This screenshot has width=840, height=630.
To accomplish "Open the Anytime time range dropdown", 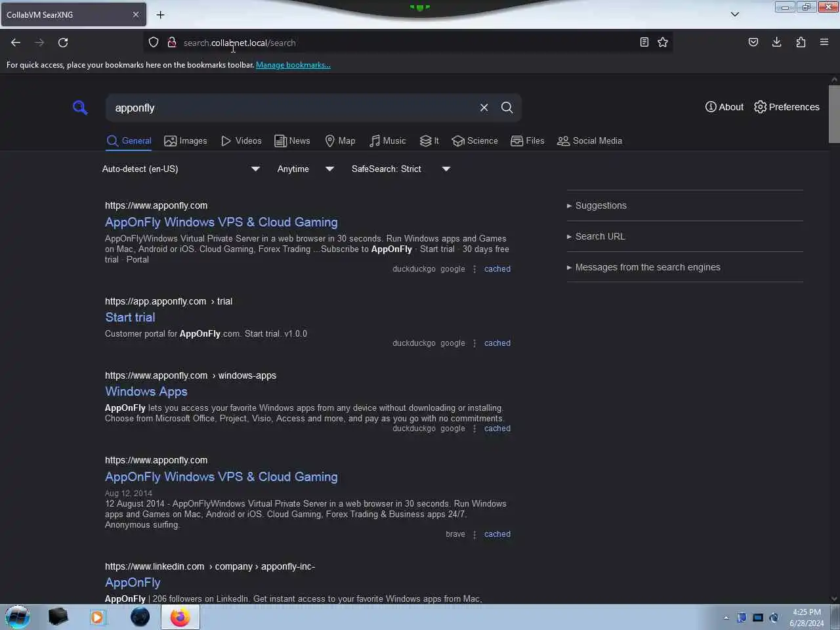I will coord(306,169).
